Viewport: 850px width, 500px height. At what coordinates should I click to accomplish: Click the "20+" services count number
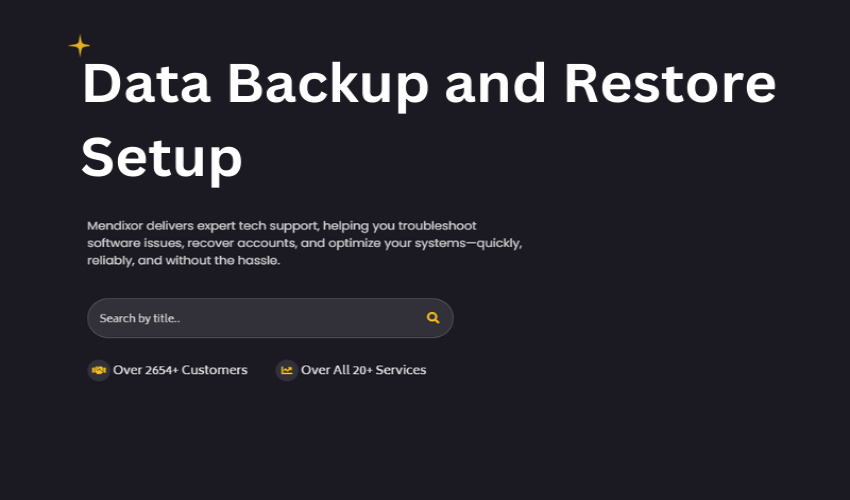click(363, 370)
